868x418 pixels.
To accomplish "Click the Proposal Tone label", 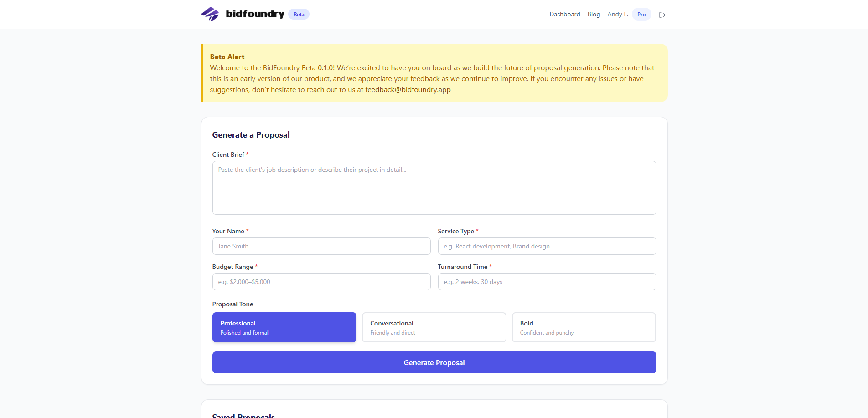I will pos(232,304).
